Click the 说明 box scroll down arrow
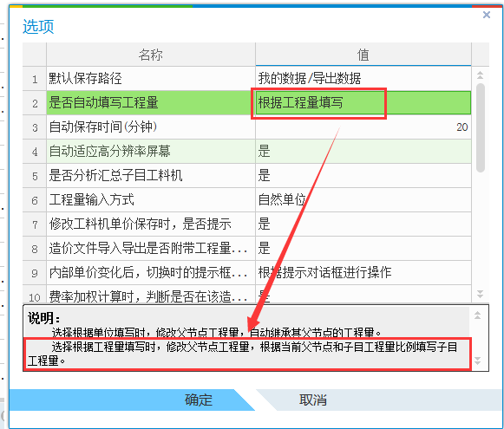The height and width of the screenshot is (429, 504). pos(478,361)
